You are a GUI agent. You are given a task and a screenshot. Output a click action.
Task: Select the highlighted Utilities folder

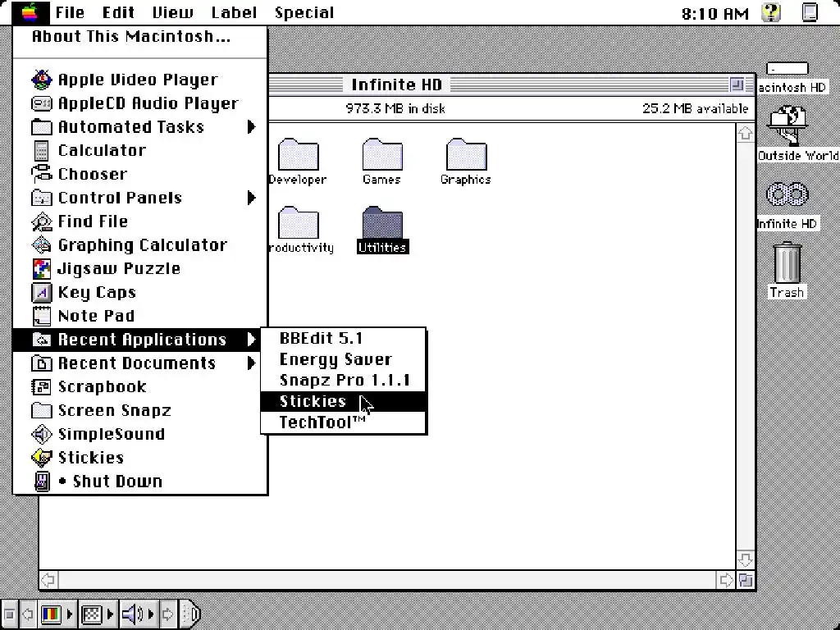[x=382, y=230]
